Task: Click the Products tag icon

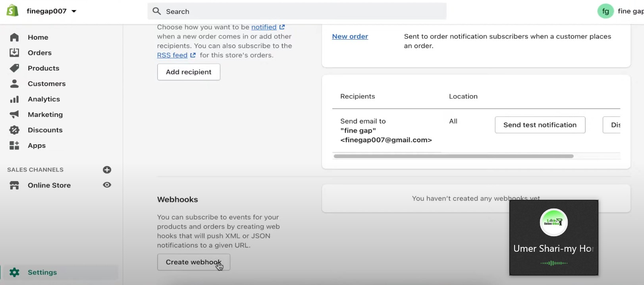Action: pyautogui.click(x=14, y=68)
